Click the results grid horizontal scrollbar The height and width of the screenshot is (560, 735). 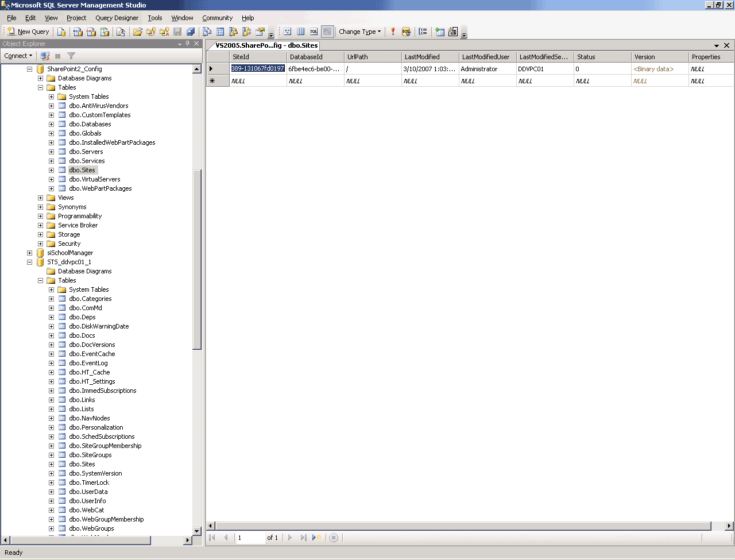coord(470,526)
